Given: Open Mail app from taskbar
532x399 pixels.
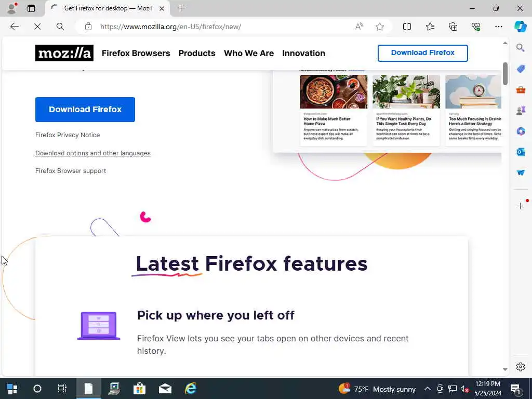Looking at the screenshot, I should tap(165, 389).
